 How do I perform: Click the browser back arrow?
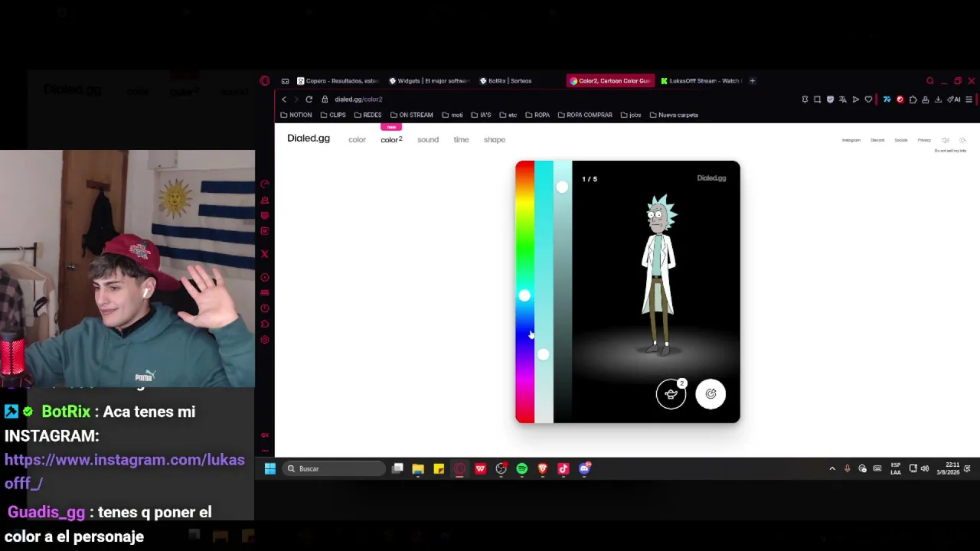point(284,99)
